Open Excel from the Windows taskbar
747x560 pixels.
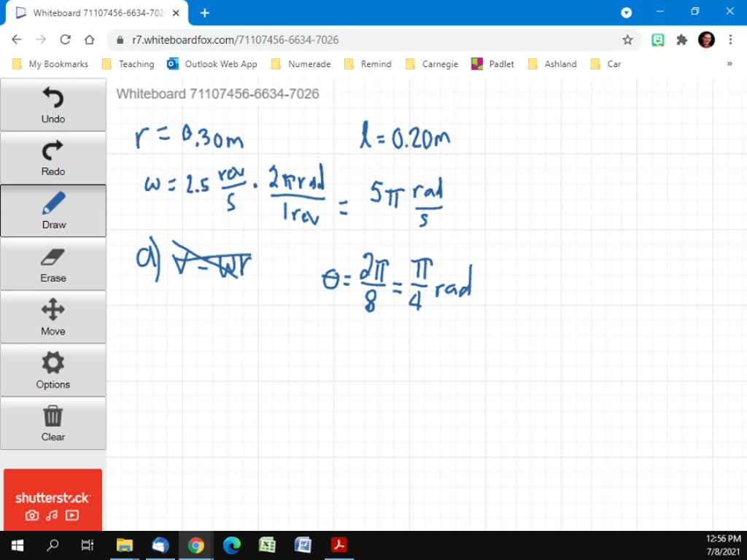pyautogui.click(x=267, y=545)
